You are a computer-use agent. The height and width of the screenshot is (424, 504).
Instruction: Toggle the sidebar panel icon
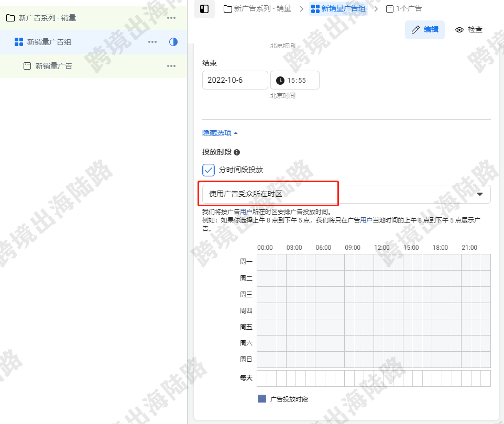204,9
